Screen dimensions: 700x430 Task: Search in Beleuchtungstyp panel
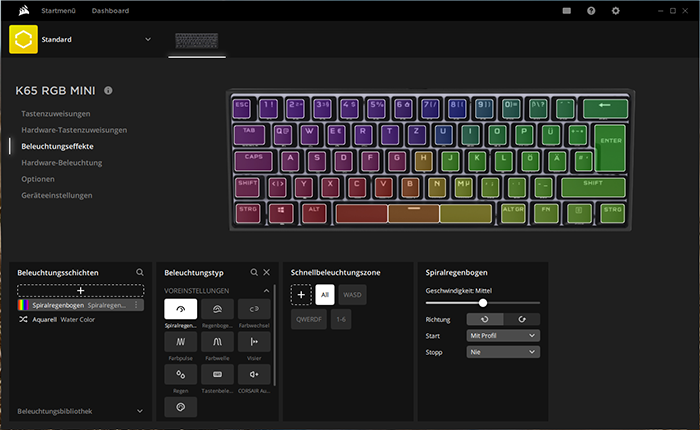tap(254, 272)
